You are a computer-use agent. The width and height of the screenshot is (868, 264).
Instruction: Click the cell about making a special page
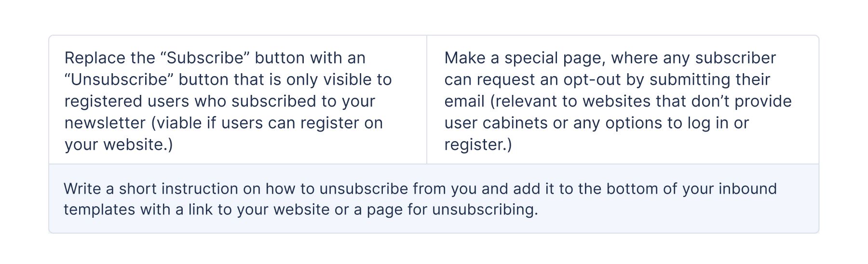click(623, 100)
